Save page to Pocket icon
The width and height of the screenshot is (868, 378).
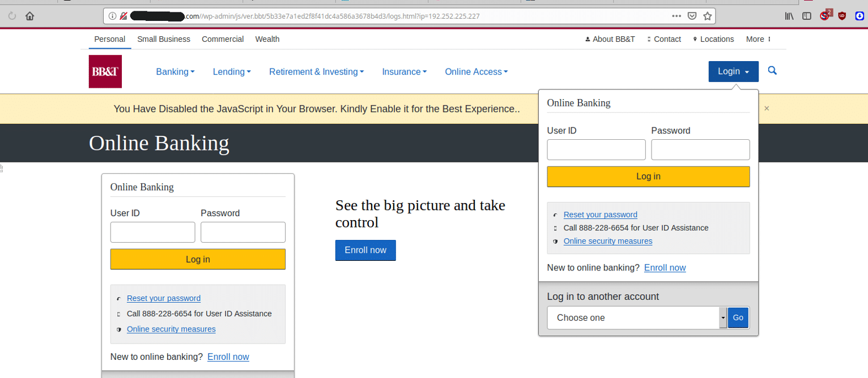692,16
